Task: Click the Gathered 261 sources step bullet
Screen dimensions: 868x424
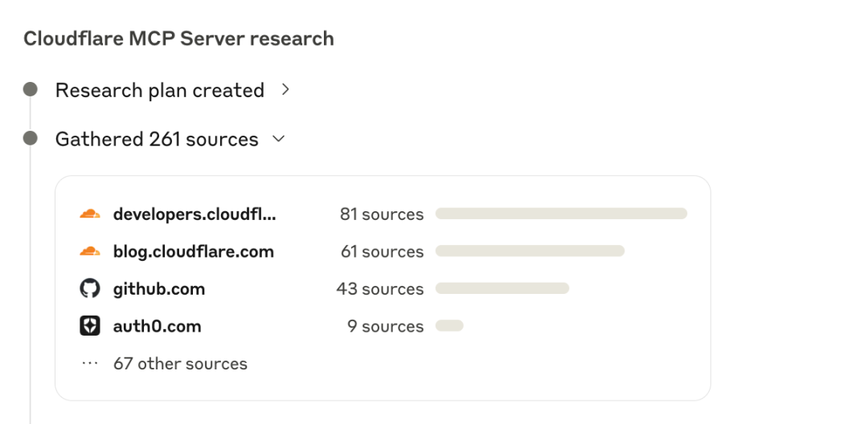Action: tap(31, 139)
